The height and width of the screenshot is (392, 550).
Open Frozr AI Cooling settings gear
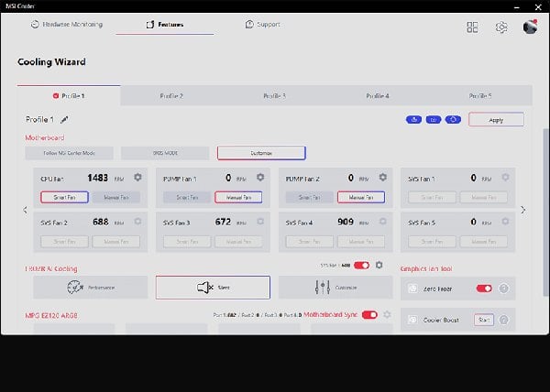[379, 266]
